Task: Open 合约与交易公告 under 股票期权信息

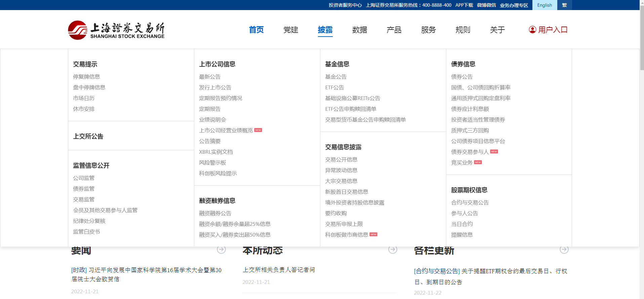Action: (x=470, y=202)
